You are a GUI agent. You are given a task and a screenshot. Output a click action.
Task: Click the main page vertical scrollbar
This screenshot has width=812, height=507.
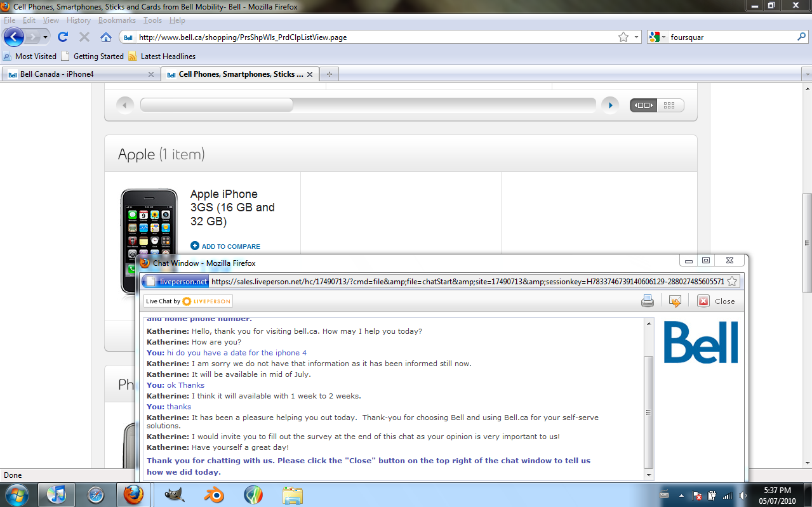pos(807,242)
